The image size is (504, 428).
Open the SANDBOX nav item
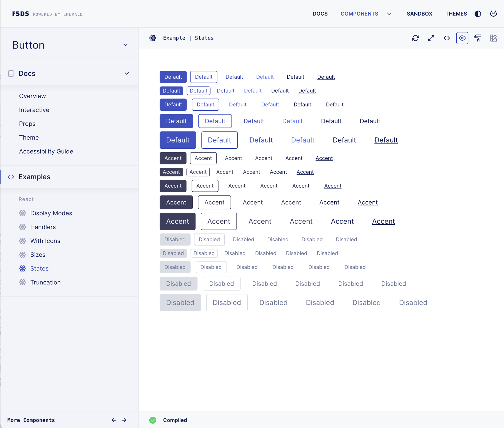[419, 14]
